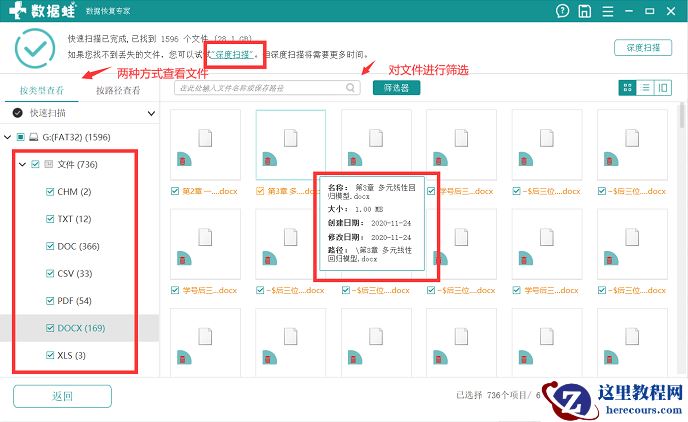Screen dimensions: 688x422
Task: Collapse the 文件 (736) tree node
Action: (22, 165)
